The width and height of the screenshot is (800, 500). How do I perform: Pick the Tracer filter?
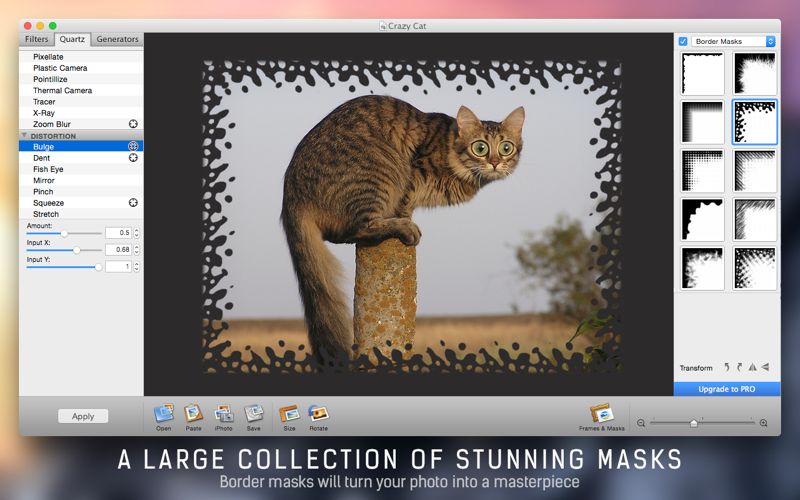81,102
